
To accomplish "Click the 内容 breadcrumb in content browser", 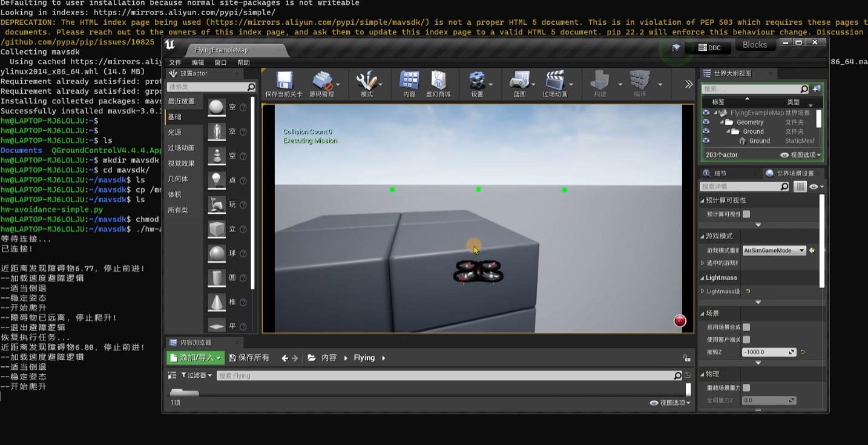I will pyautogui.click(x=329, y=358).
